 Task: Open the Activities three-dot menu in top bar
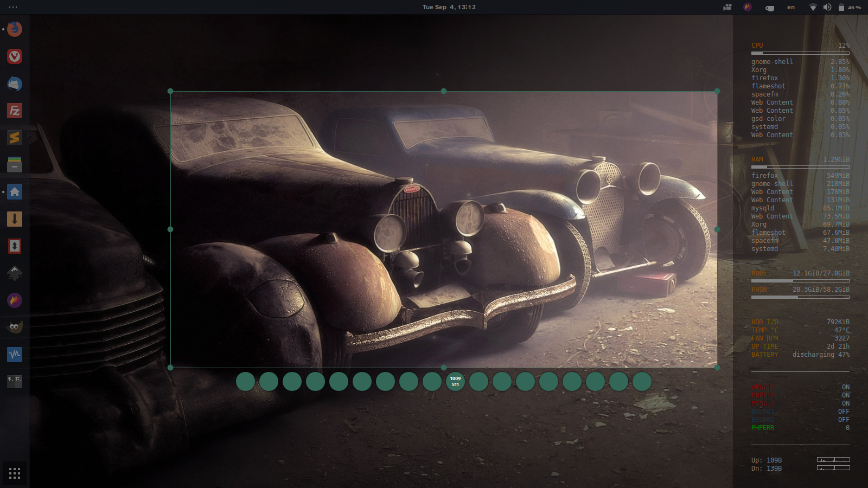(x=13, y=7)
